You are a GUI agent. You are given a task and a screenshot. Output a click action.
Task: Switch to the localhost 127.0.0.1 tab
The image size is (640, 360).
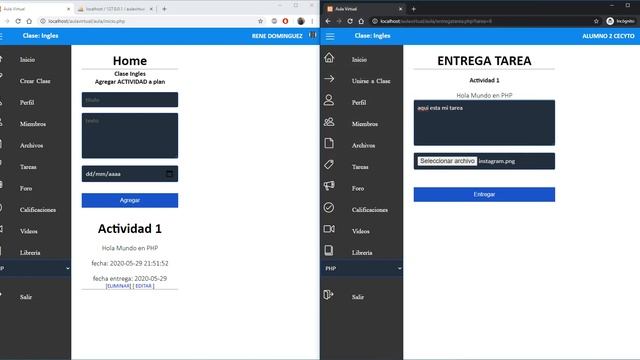115,9
